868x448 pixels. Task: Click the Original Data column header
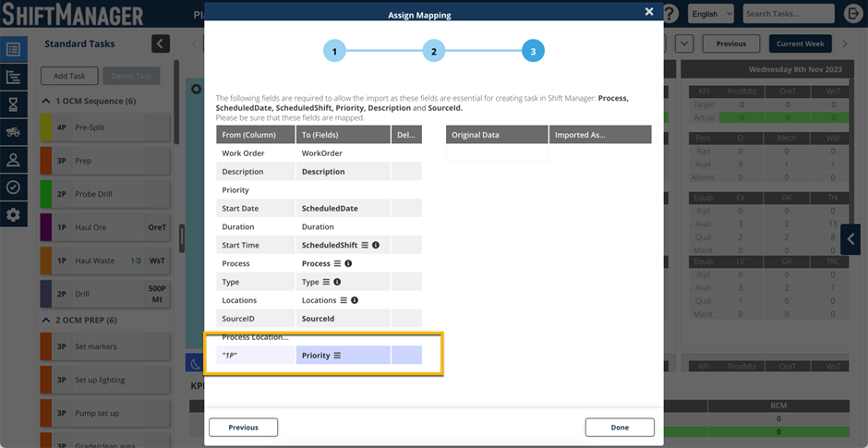497,135
